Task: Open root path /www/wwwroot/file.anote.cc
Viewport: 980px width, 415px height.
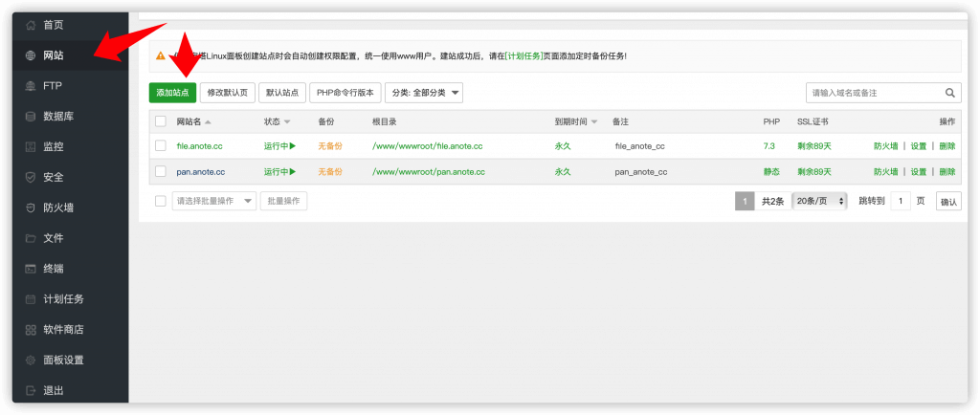Action: coord(428,146)
